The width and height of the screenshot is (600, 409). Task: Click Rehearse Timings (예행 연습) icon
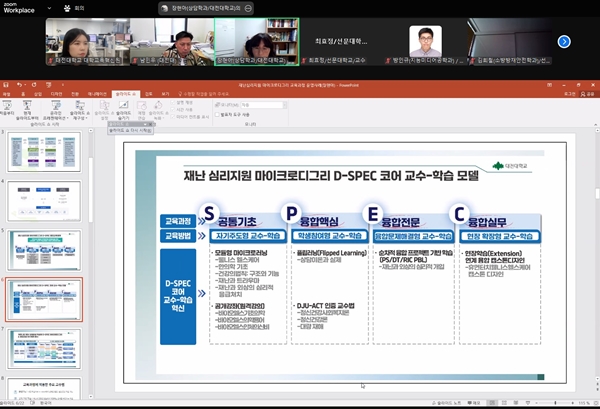(x=142, y=110)
